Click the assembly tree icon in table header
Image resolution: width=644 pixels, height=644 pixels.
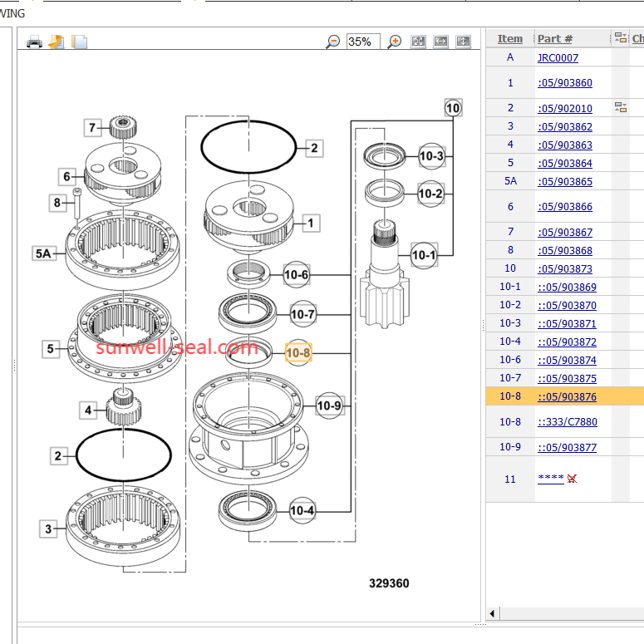620,38
